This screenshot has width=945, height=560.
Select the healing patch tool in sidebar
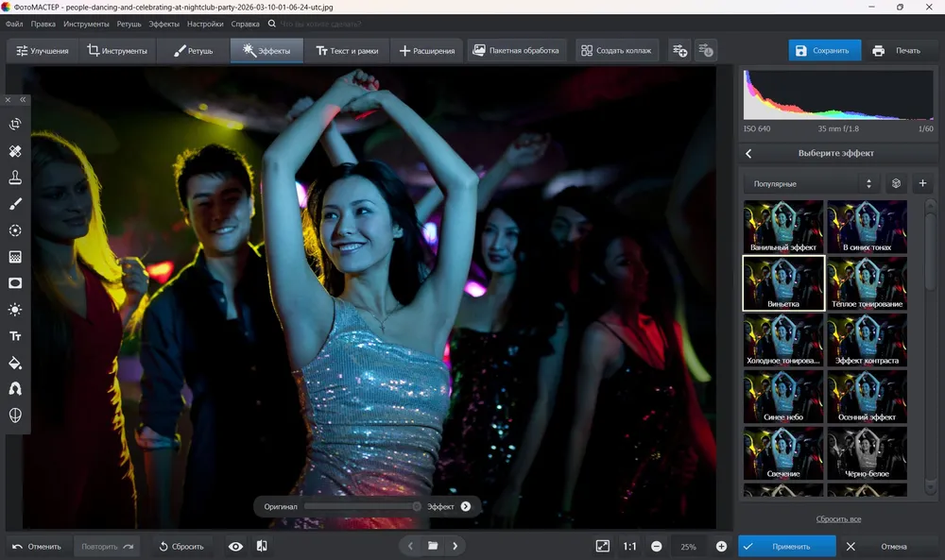click(x=15, y=151)
